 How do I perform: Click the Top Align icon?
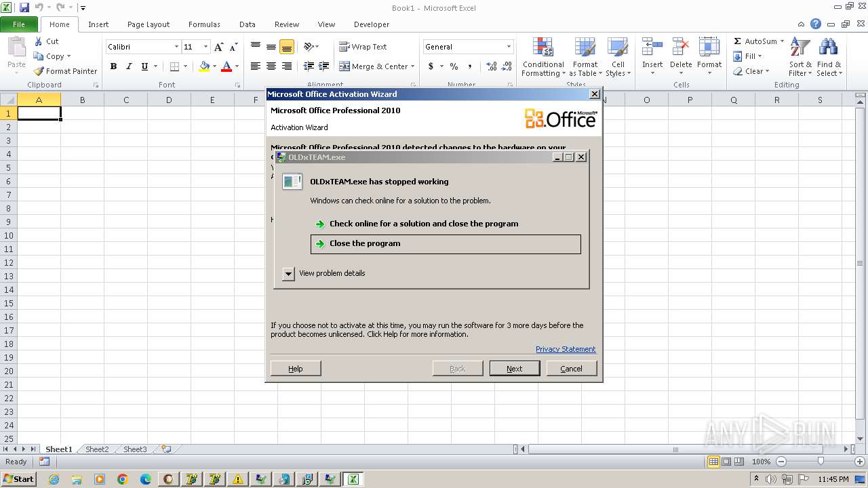(256, 47)
